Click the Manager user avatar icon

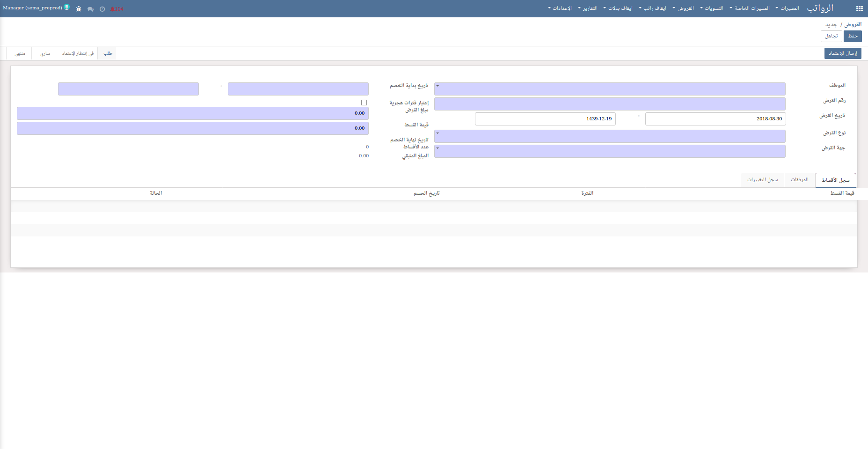point(67,7)
